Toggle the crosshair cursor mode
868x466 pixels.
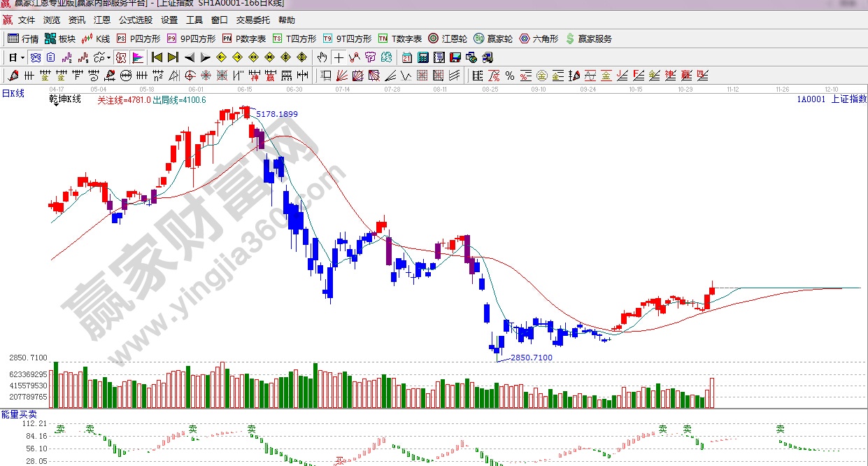pyautogui.click(x=339, y=57)
